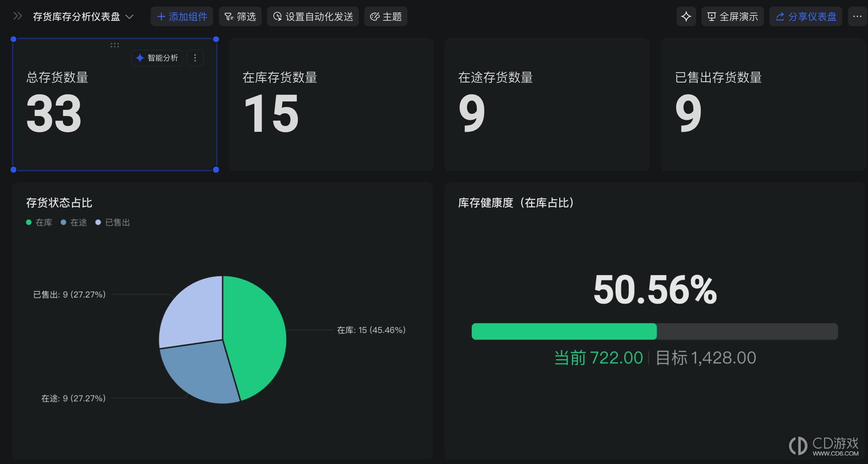Expand the sidebar with double chevron icon
This screenshot has height=464, width=868.
[x=17, y=16]
